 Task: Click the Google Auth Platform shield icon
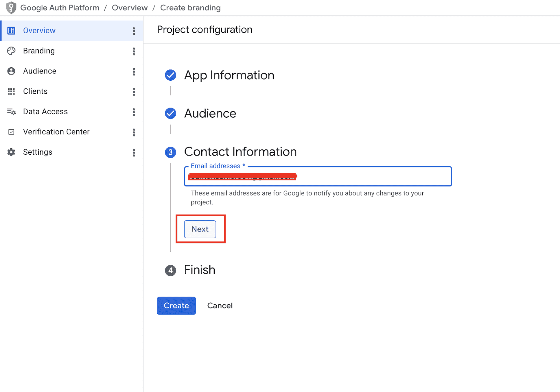tap(11, 8)
